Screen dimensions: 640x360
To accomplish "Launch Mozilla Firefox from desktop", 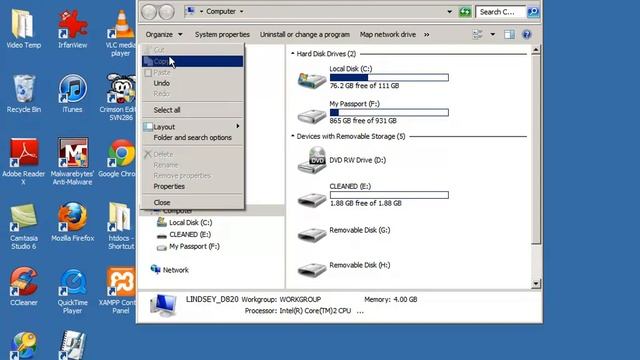I will pyautogui.click(x=72, y=222).
